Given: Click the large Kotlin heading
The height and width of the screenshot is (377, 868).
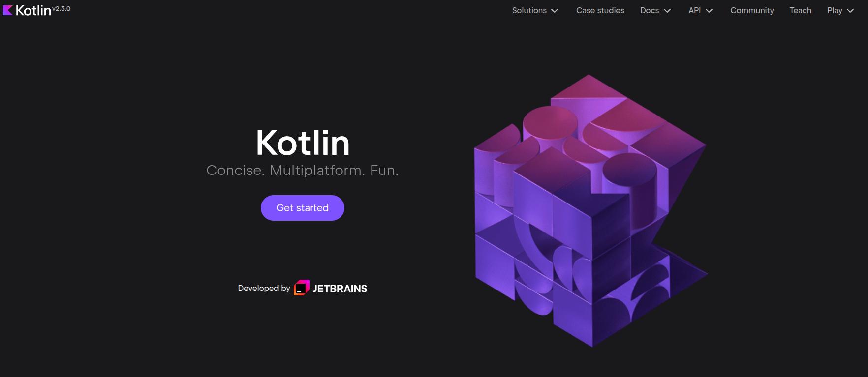Looking at the screenshot, I should click(x=302, y=143).
